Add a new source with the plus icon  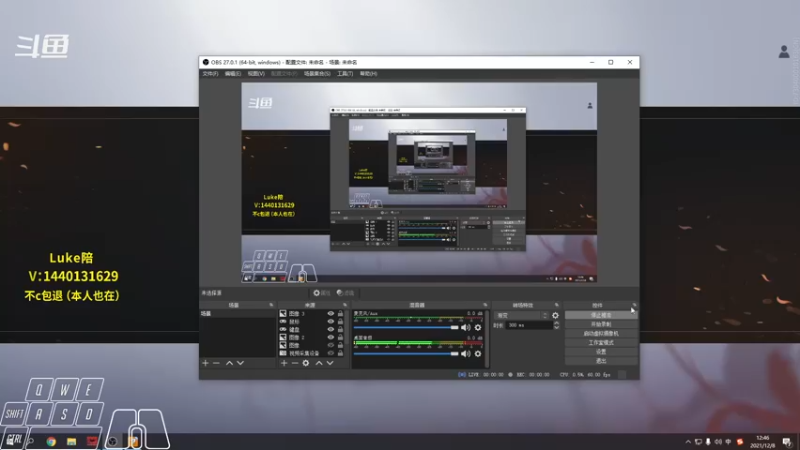click(x=284, y=363)
